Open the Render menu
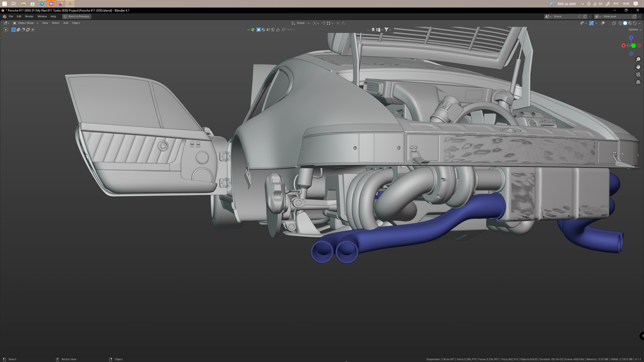 pyautogui.click(x=29, y=16)
